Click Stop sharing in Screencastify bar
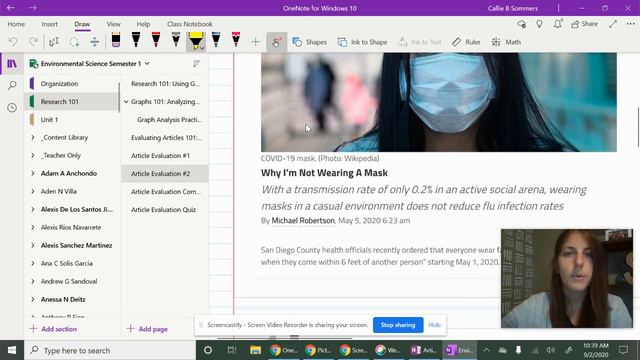The height and width of the screenshot is (360, 640). [x=398, y=325]
